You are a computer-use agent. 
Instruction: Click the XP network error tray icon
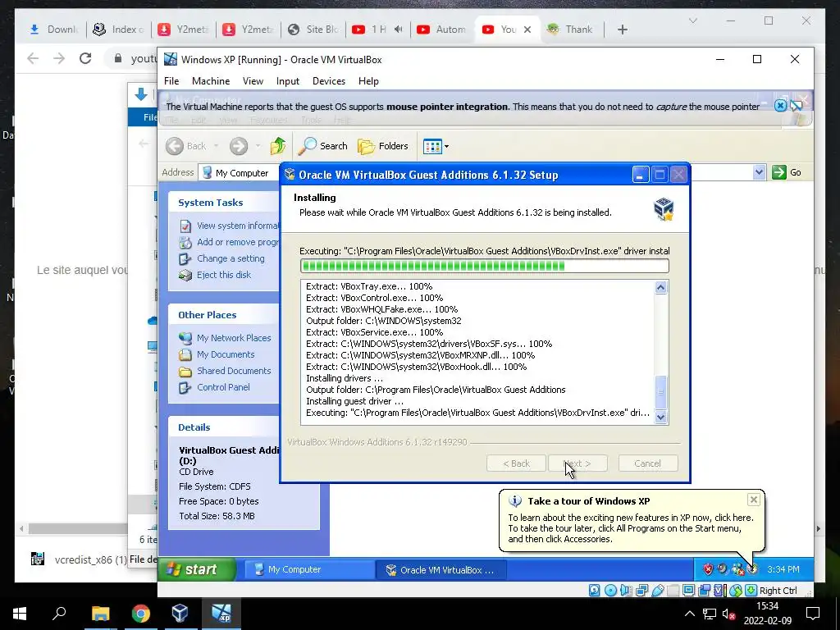(x=738, y=569)
